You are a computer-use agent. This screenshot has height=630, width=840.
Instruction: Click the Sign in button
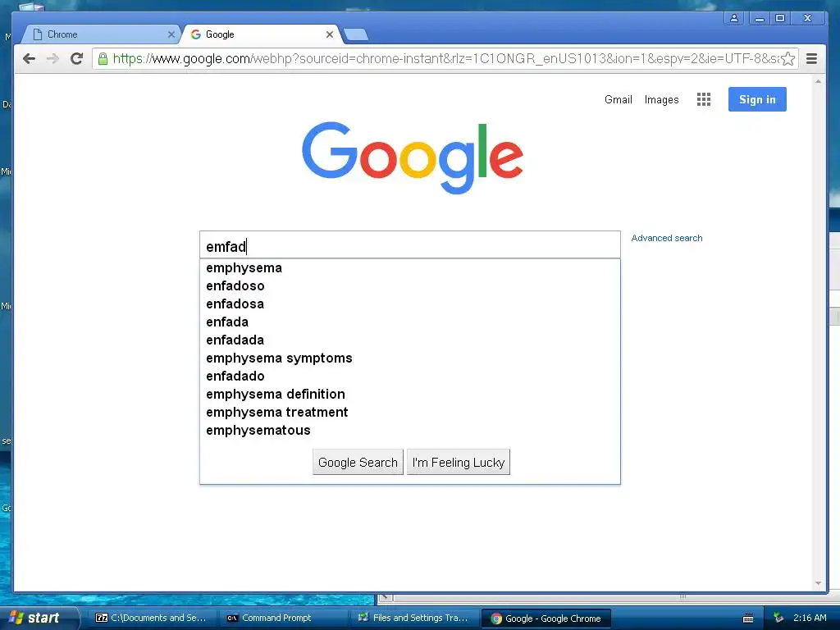tap(757, 99)
